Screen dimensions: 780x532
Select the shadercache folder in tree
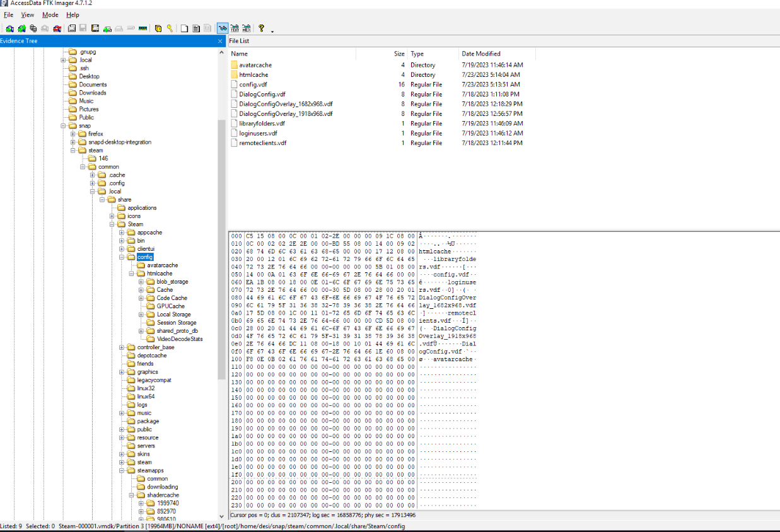(163, 495)
